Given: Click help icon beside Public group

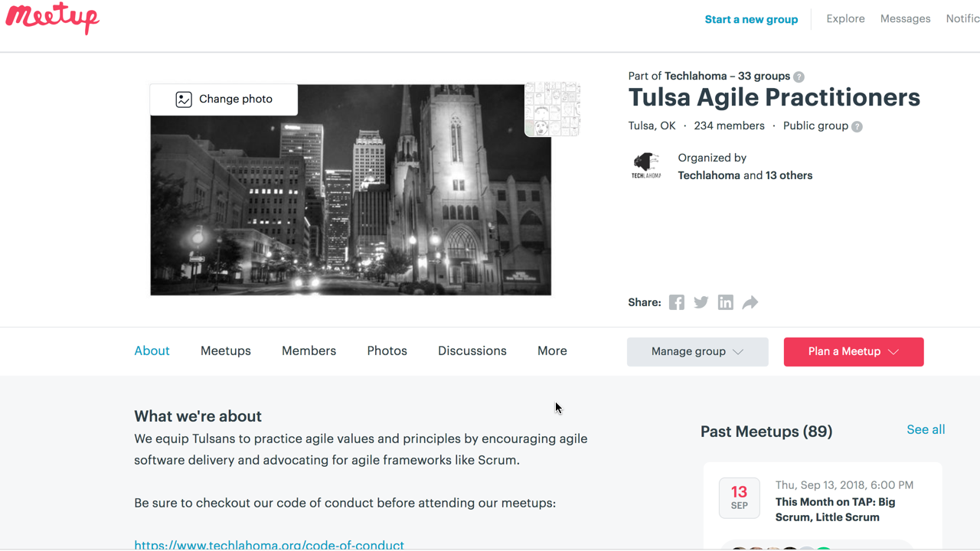Looking at the screenshot, I should coord(857,127).
